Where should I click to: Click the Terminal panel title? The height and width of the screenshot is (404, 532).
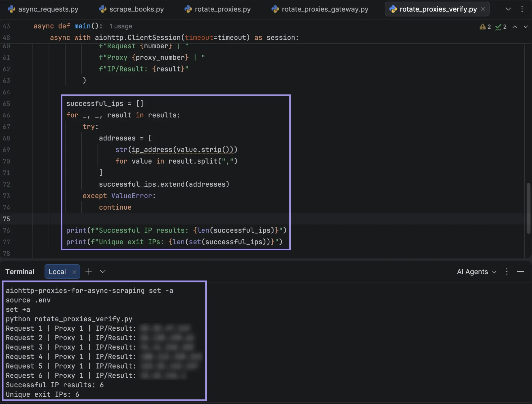coord(20,271)
